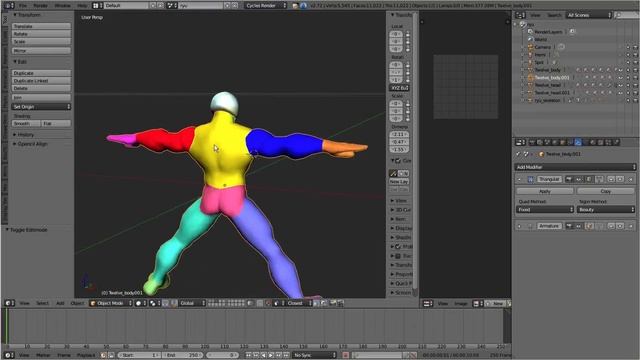Toggle render camera icon for ryu_skeleton
The width and height of the screenshot is (640, 360).
pos(636,100)
